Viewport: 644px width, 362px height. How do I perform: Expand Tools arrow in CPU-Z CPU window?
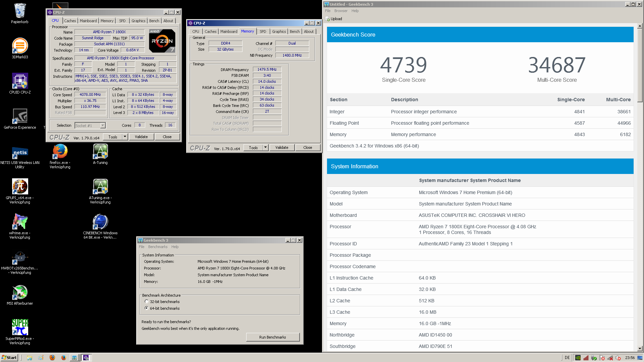125,137
